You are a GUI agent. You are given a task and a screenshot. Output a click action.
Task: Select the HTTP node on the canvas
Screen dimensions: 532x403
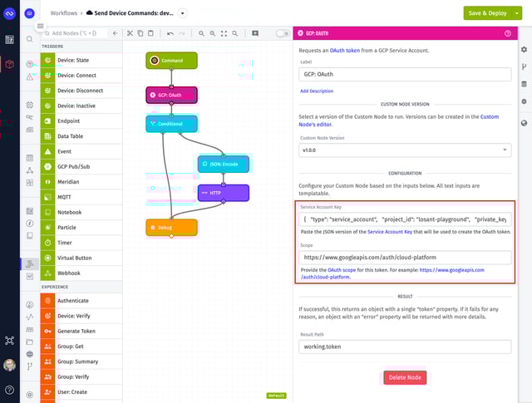pyautogui.click(x=223, y=193)
